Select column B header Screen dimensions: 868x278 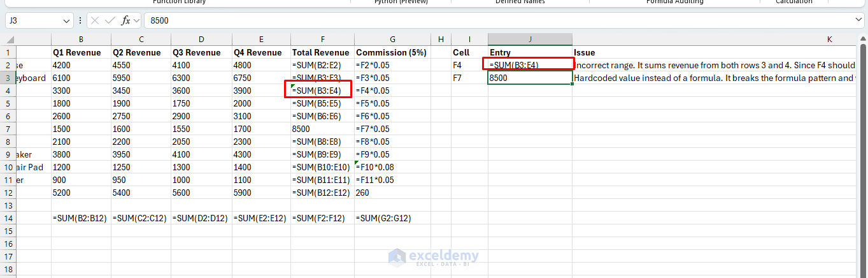81,40
